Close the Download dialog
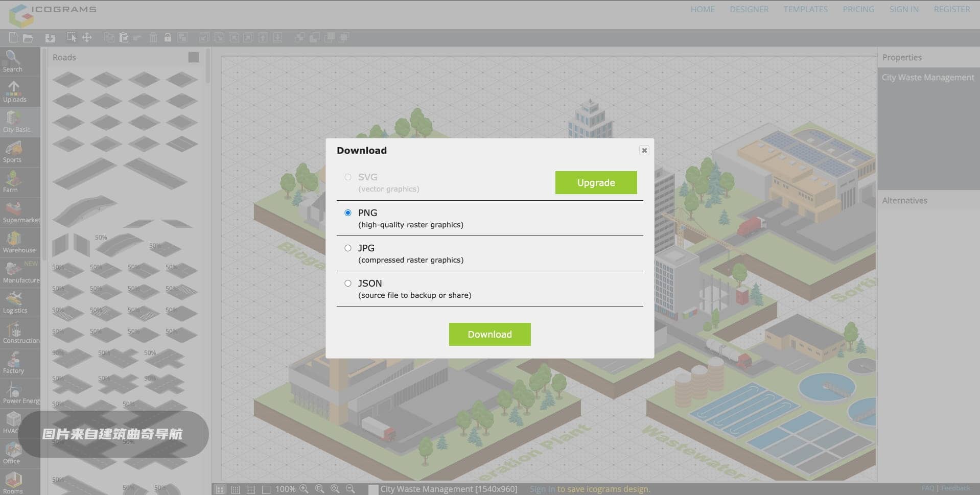The height and width of the screenshot is (495, 980). tap(644, 150)
